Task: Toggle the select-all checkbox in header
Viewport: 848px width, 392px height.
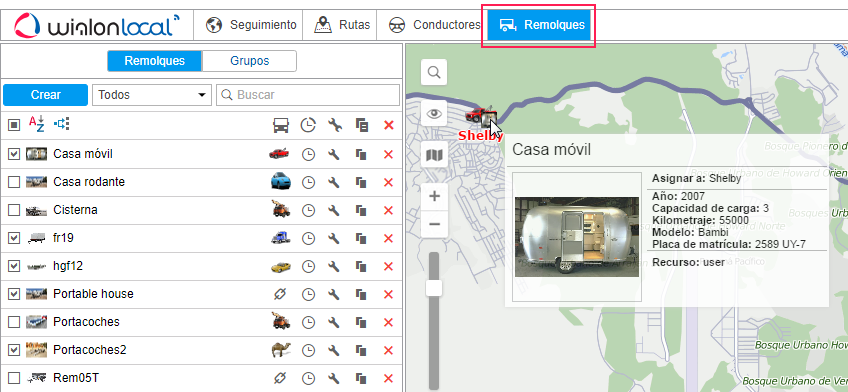Action: (x=14, y=125)
